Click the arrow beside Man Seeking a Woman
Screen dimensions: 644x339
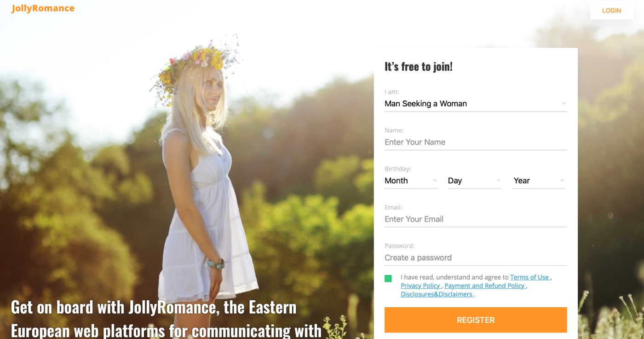[563, 104]
